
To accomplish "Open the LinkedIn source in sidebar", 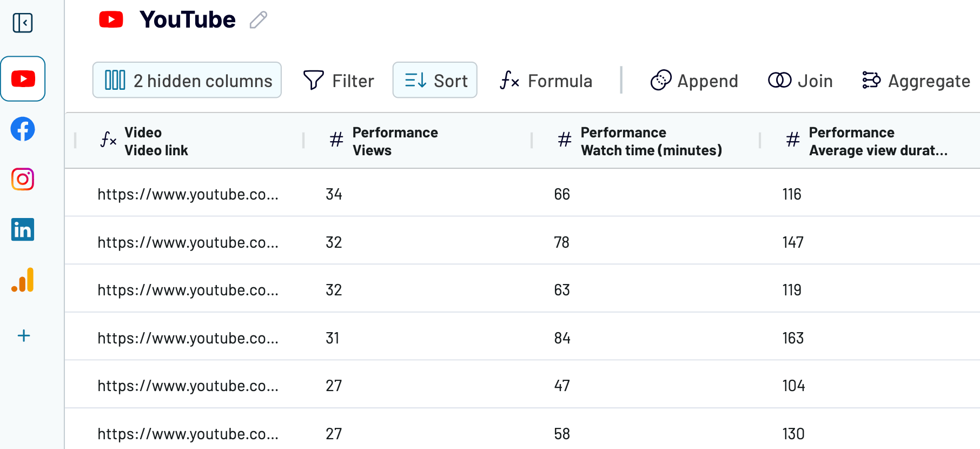I will (x=23, y=229).
